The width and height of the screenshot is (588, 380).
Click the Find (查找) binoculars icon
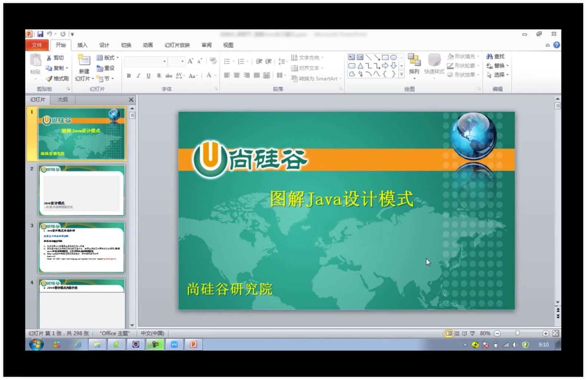point(489,56)
